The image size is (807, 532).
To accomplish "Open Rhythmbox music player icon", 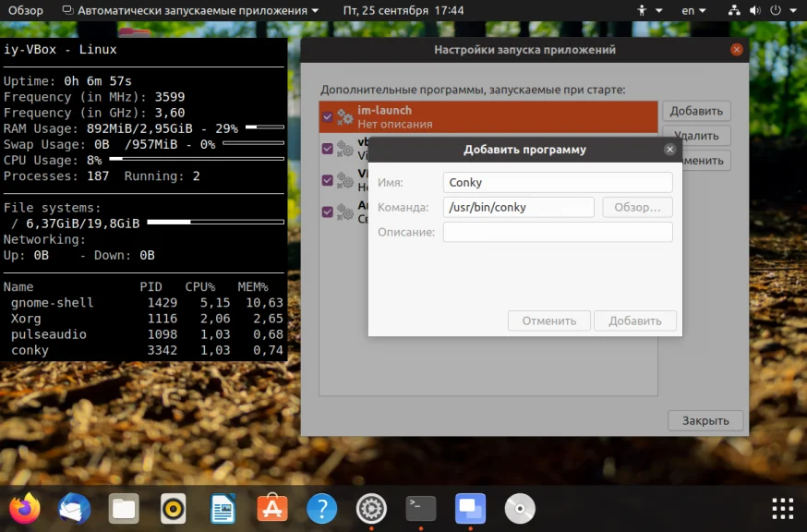I will (x=173, y=508).
